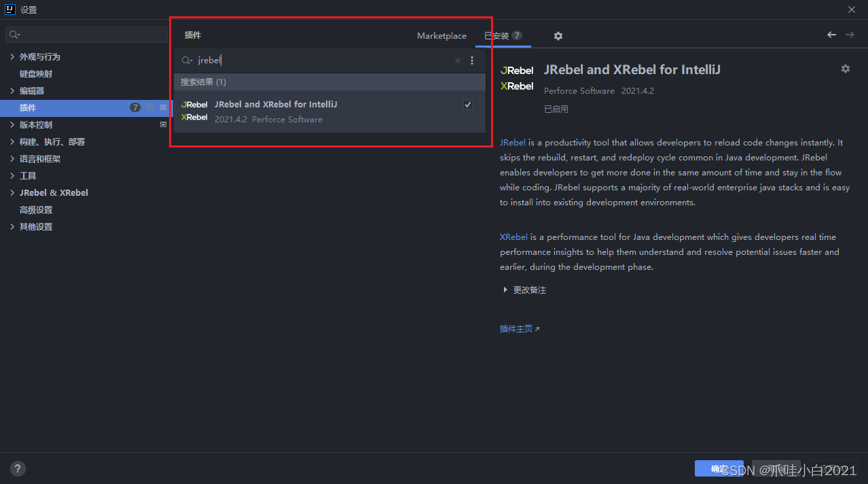868x484 pixels.
Task: Click the settings search magnifier icon
Action: coord(15,35)
